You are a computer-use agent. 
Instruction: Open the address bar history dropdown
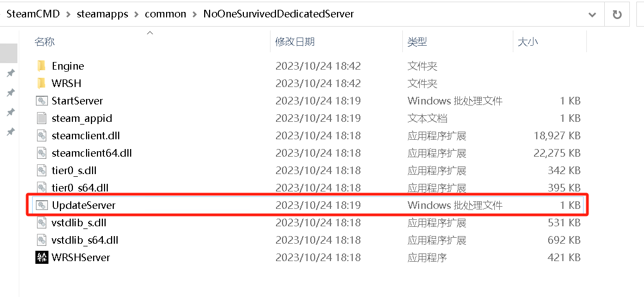pyautogui.click(x=592, y=15)
